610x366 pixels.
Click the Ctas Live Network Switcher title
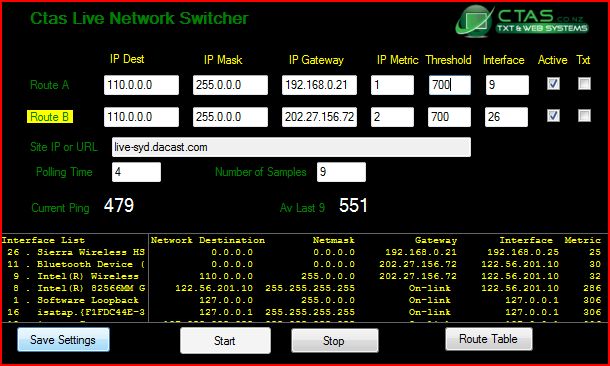click(x=139, y=18)
